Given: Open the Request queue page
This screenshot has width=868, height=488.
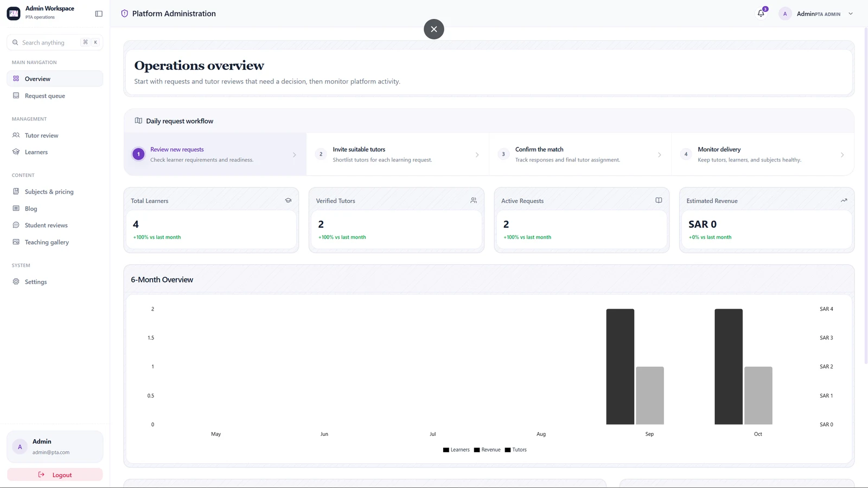Looking at the screenshot, I should [55, 95].
